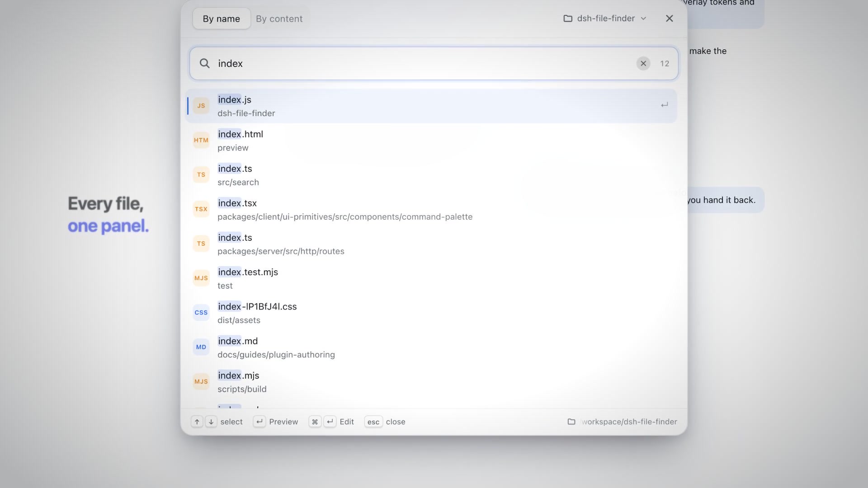Click the TS badge for src/search
Image resolution: width=868 pixels, height=488 pixels.
(x=201, y=174)
